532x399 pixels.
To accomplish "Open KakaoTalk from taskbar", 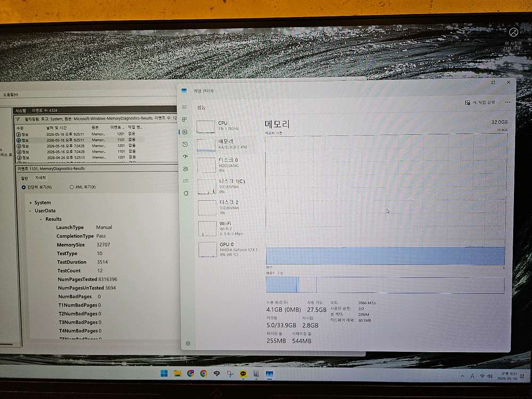I will 243,374.
